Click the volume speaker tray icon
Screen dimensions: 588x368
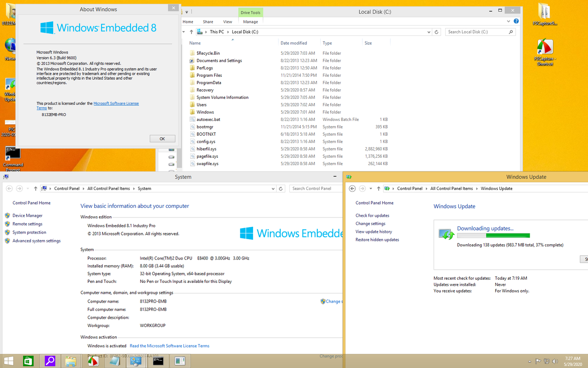(x=555, y=361)
